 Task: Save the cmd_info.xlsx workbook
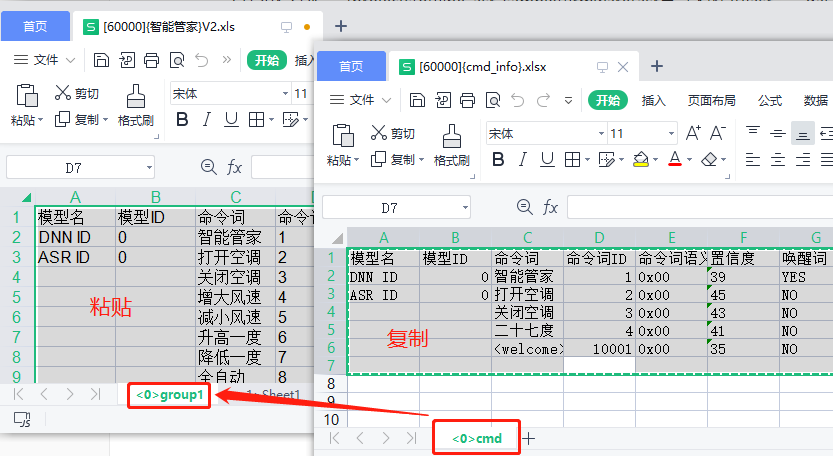(x=418, y=100)
